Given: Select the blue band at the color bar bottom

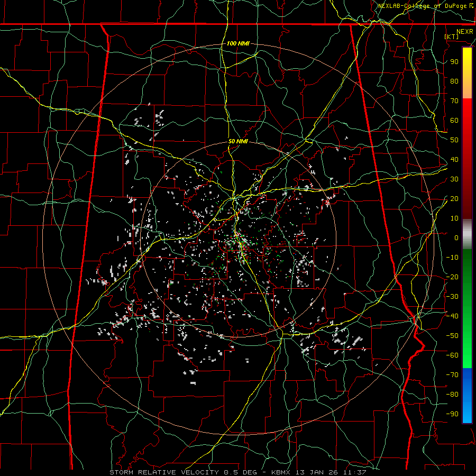Looking at the screenshot, I should [x=467, y=395].
